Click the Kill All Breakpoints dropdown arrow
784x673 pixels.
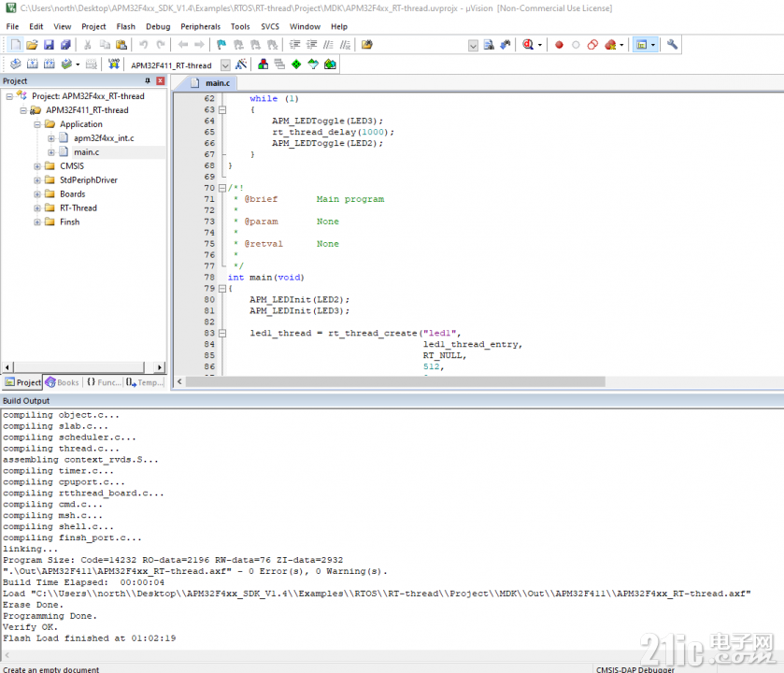621,45
